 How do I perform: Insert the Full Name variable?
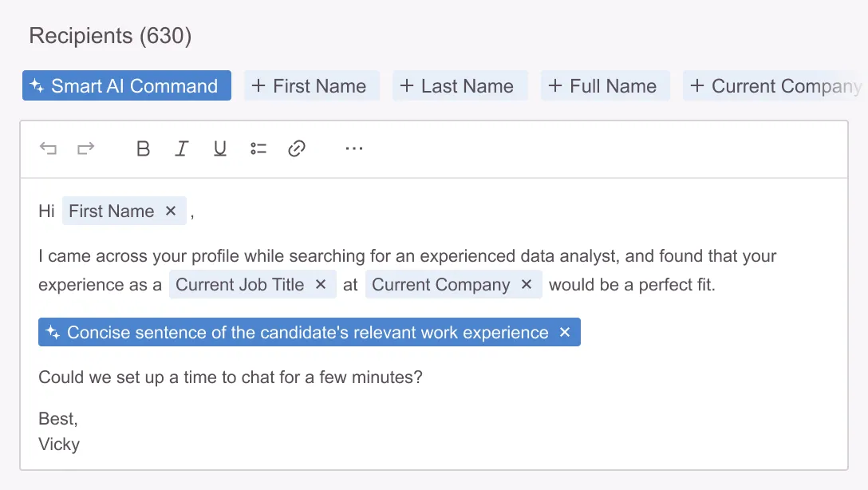606,85
